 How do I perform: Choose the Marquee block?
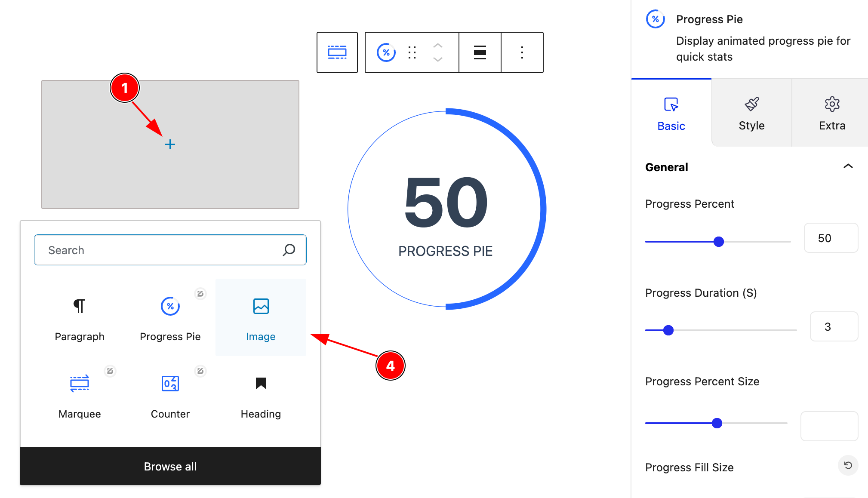80,395
